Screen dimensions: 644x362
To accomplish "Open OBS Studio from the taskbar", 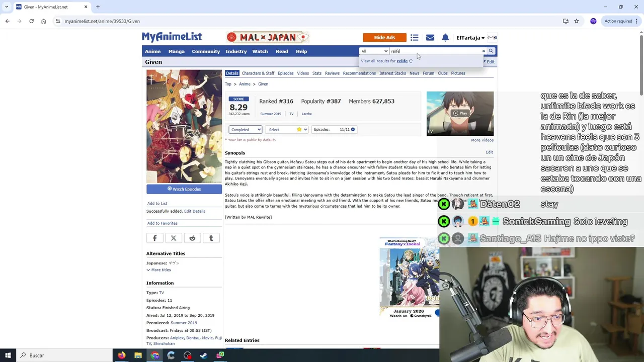I will tap(187, 355).
